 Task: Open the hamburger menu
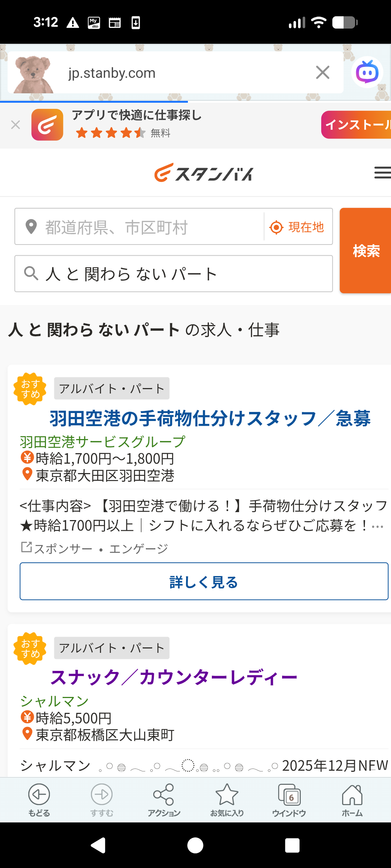(x=382, y=173)
